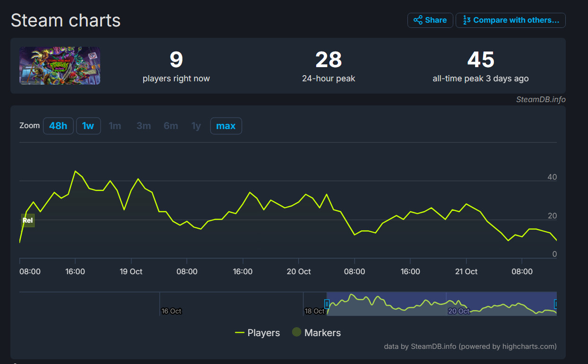This screenshot has height=364, width=588.
Task: Select the max zoom range
Action: point(226,126)
